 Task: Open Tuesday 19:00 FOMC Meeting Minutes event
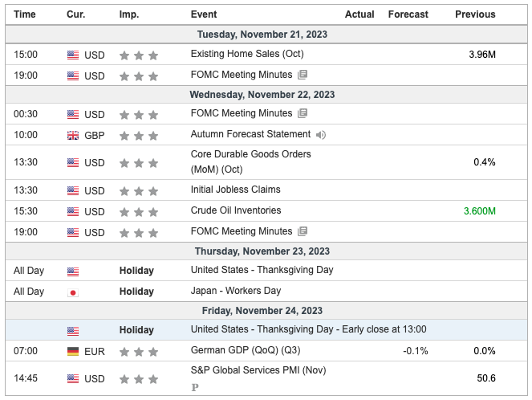242,75
